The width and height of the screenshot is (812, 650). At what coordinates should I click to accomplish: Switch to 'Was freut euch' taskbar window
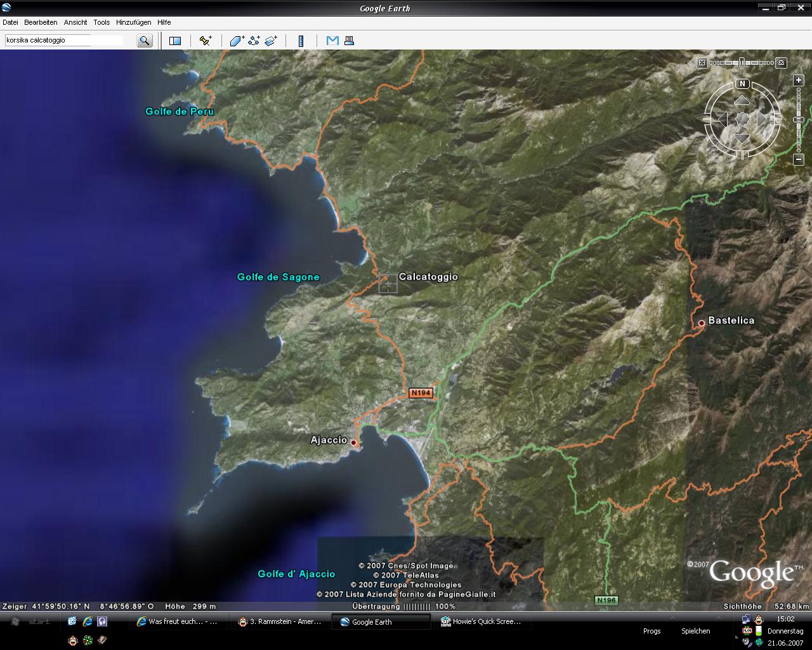point(178,621)
